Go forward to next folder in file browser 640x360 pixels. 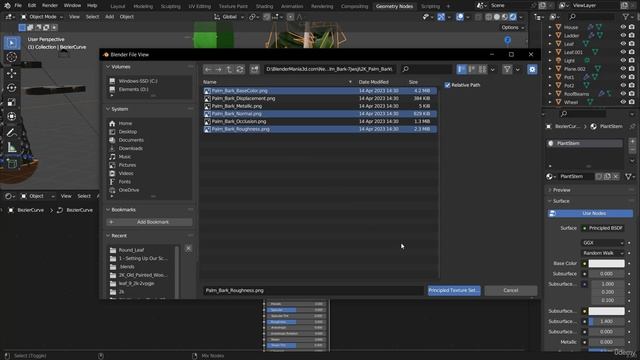pos(219,69)
